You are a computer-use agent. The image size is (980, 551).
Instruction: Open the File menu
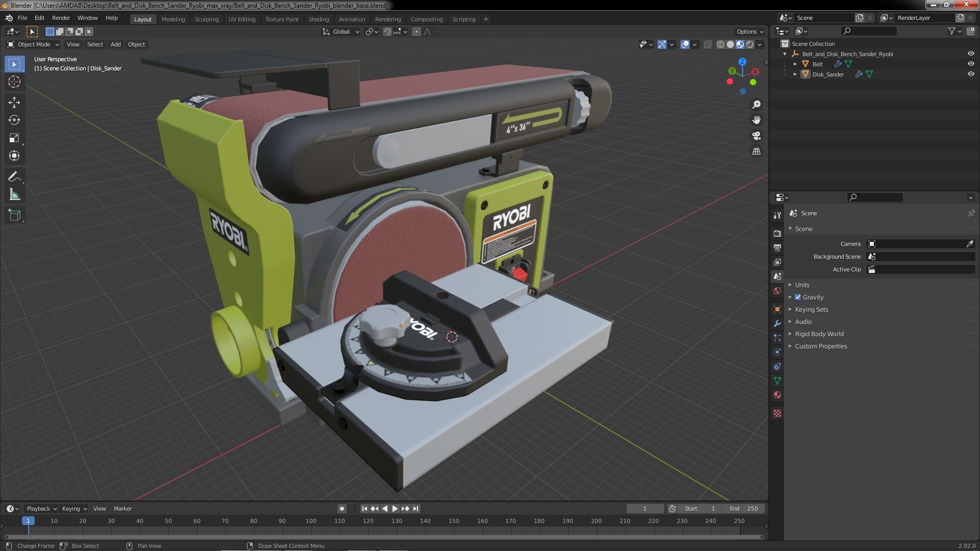[x=22, y=18]
